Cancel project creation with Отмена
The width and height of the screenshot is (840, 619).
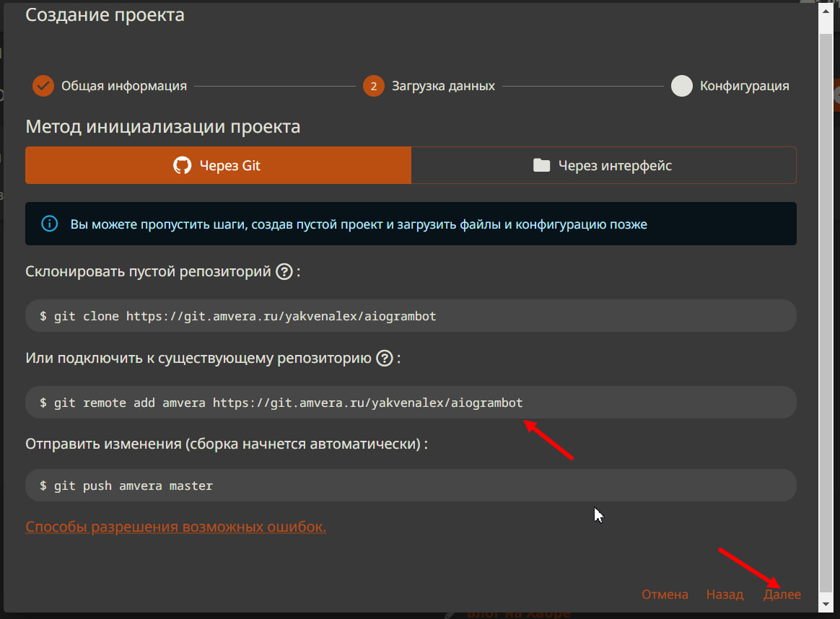[x=665, y=594]
